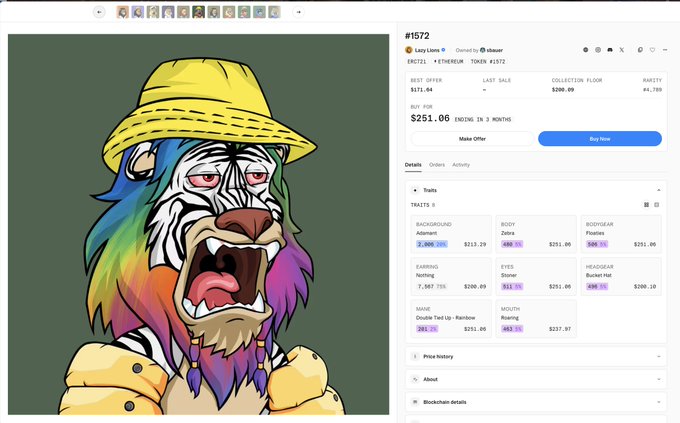Copy the item link with the copy icon
This screenshot has height=423, width=680.
click(640, 50)
